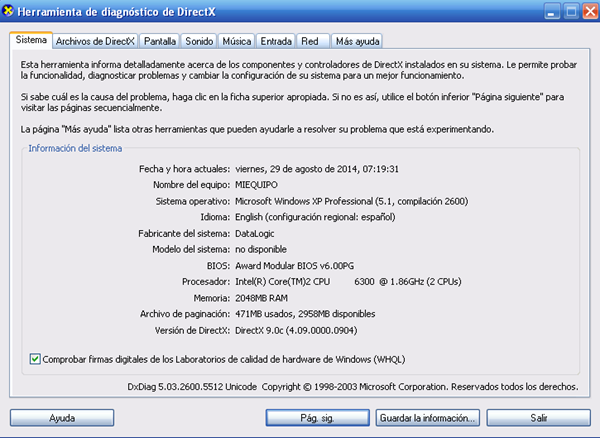Viewport: 600px width, 438px height.
Task: Click processor value 'Intel(R) Core(TM)2 CPU'
Action: coord(282,282)
